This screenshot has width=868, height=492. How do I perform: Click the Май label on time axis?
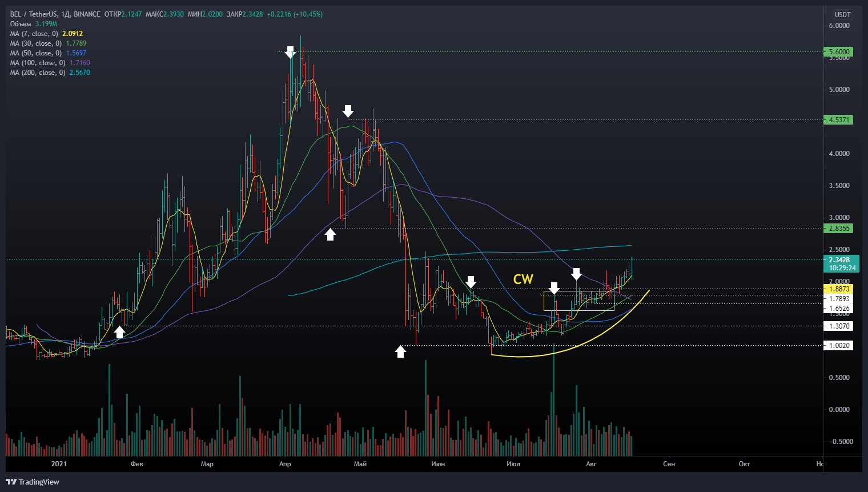click(360, 464)
